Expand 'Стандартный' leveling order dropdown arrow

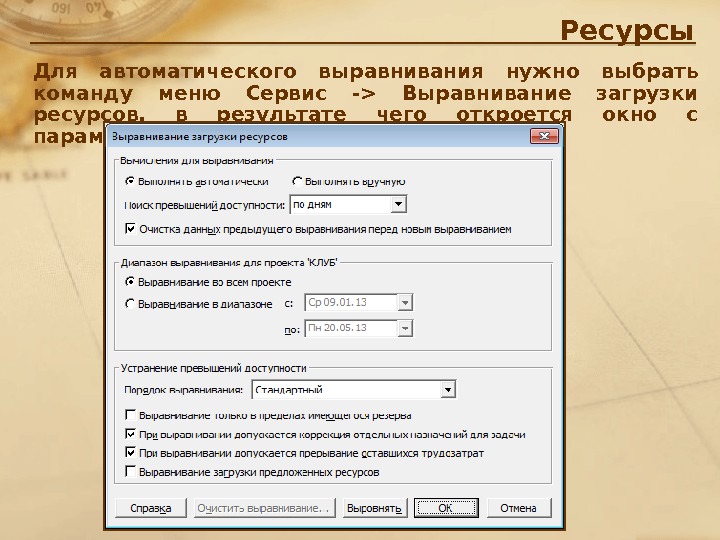[x=448, y=390]
